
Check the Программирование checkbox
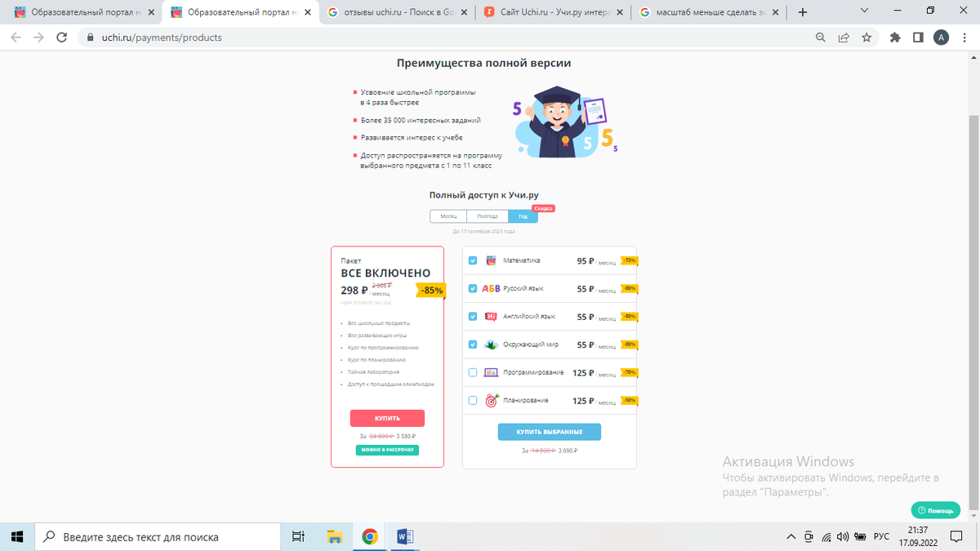[x=473, y=372]
